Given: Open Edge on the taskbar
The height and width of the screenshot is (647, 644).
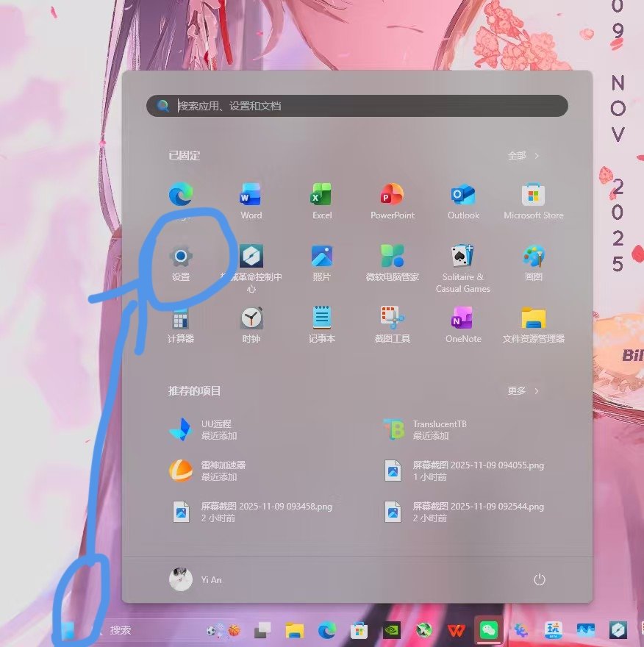Looking at the screenshot, I should [326, 631].
